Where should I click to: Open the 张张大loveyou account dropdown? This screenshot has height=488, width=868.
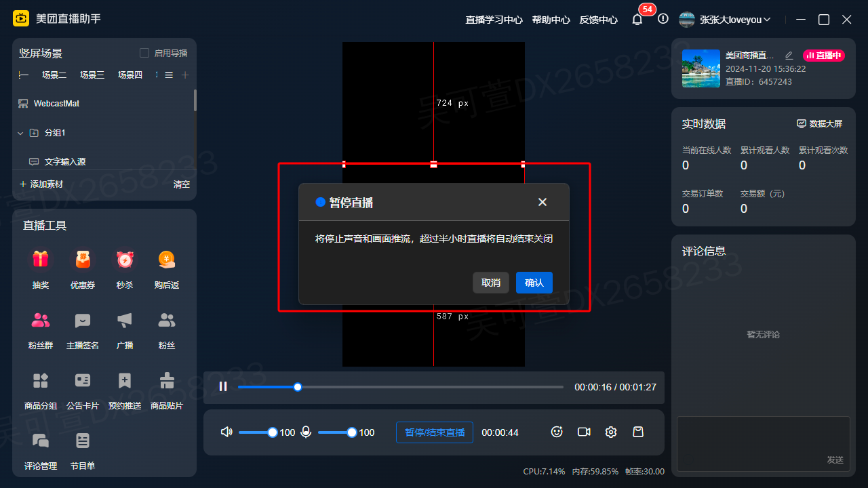(x=726, y=20)
